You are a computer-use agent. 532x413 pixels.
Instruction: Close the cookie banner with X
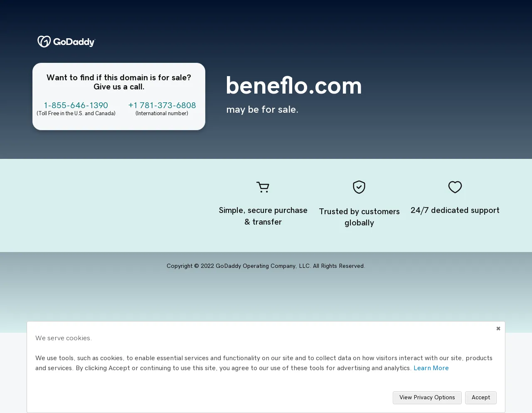click(498, 329)
